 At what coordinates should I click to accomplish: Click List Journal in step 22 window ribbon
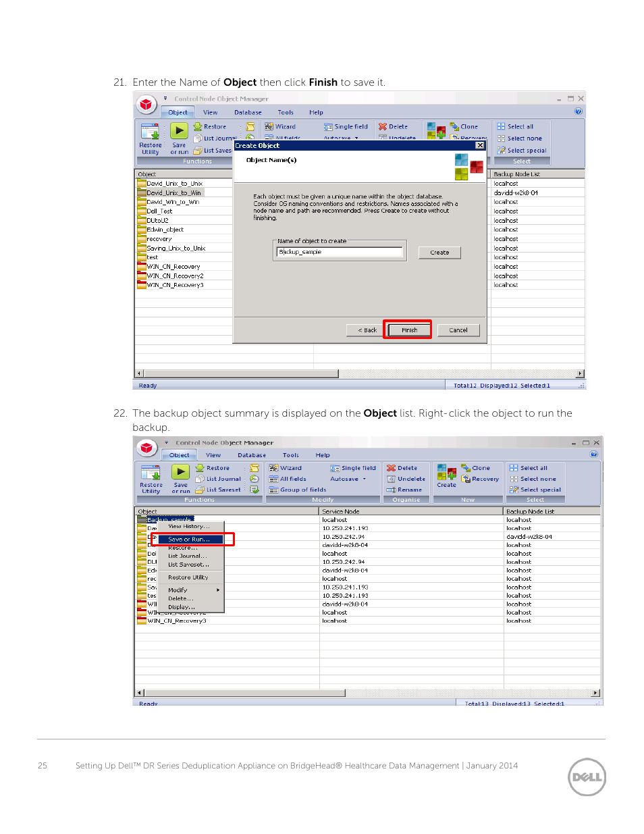(218, 479)
